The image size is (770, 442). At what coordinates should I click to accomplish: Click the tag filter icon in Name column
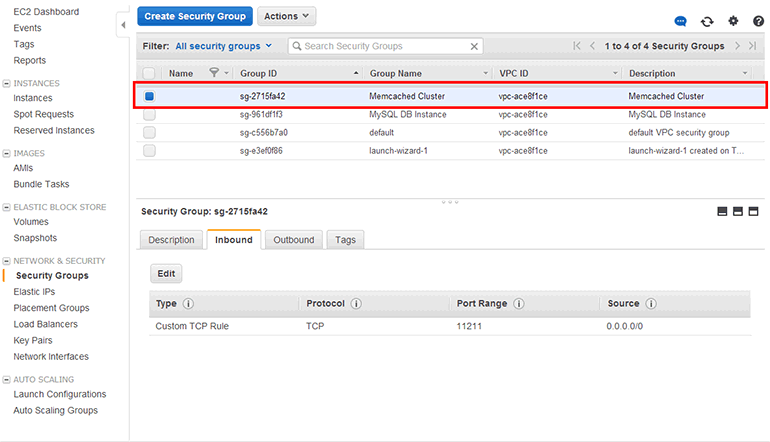click(214, 73)
